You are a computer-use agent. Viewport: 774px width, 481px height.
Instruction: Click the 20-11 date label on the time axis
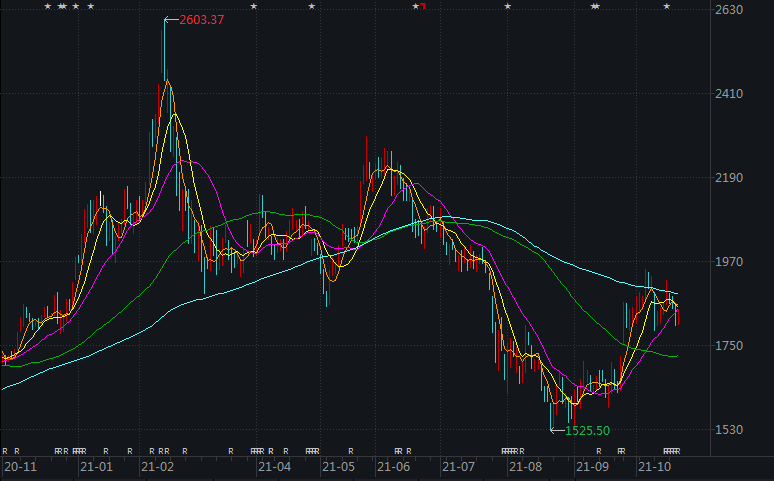(20, 467)
